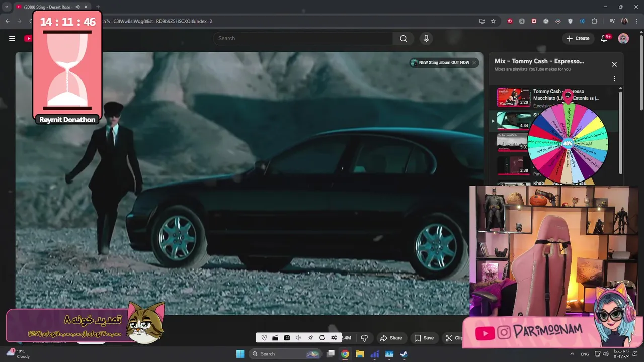Open Task View on the taskbar
644x362 pixels.
331,354
